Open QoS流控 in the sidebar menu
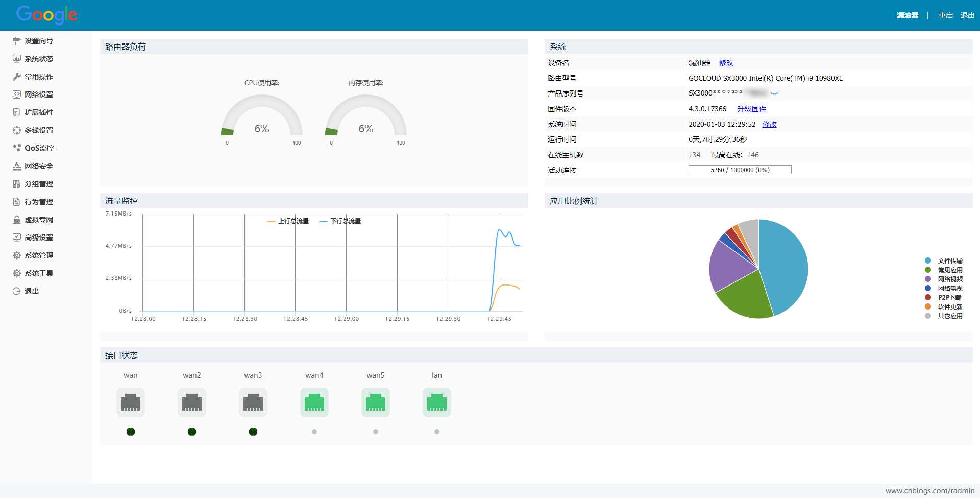Viewport: 980px width, 498px height. click(39, 148)
